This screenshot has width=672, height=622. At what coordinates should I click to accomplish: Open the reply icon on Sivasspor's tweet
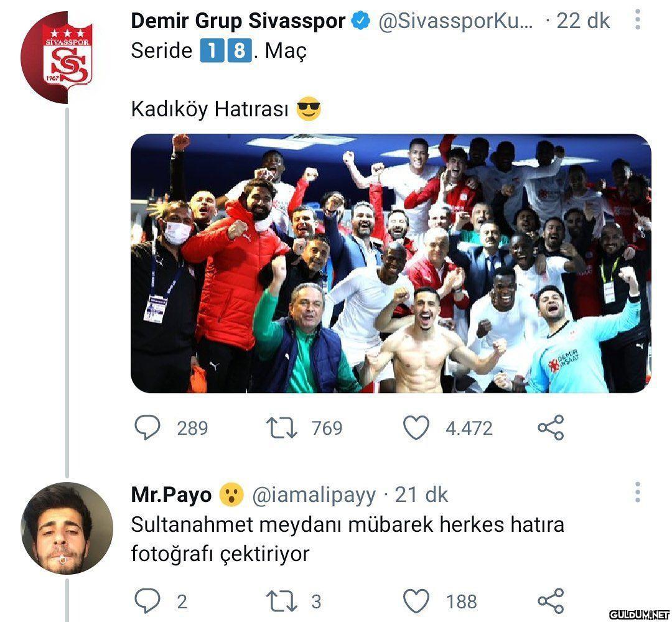click(x=147, y=427)
